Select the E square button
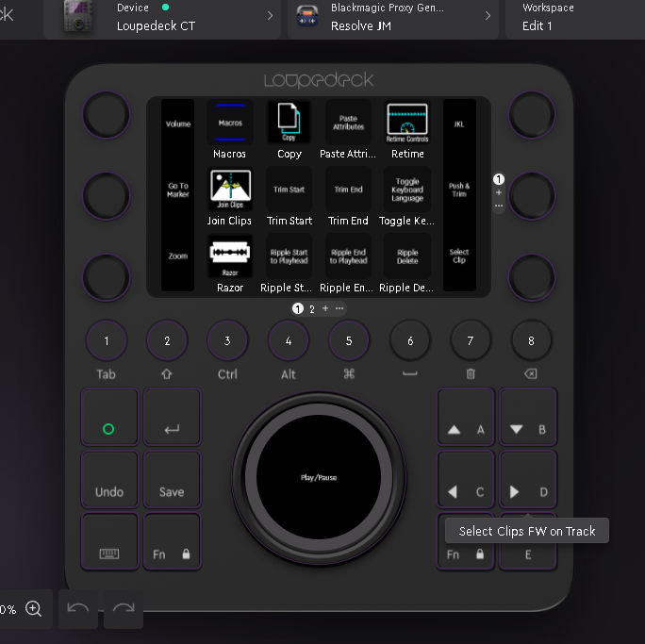 coord(528,555)
